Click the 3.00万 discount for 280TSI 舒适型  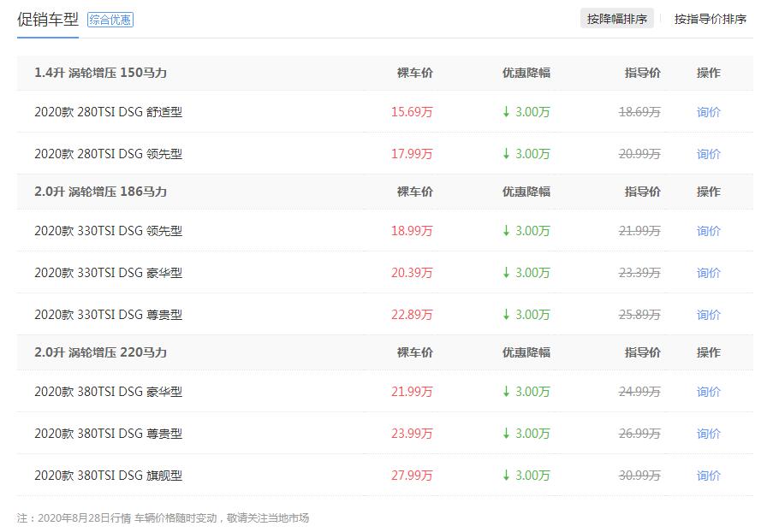tap(526, 112)
